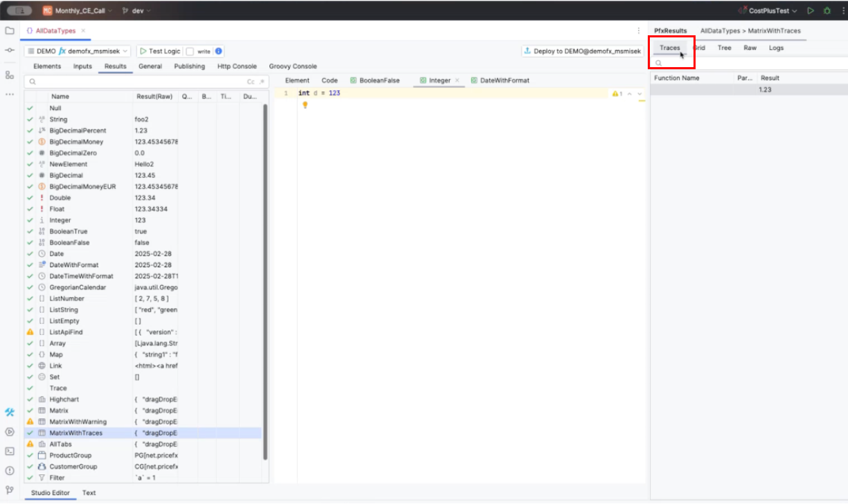The height and width of the screenshot is (504, 848).
Task: Click the Pricefx tools icon in sidebar
Action: coord(10,412)
